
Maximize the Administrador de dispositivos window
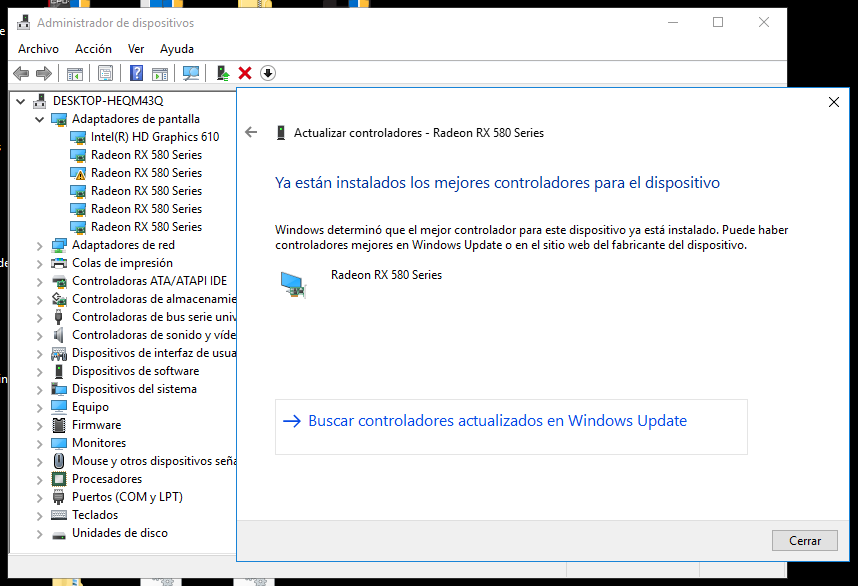[718, 22]
